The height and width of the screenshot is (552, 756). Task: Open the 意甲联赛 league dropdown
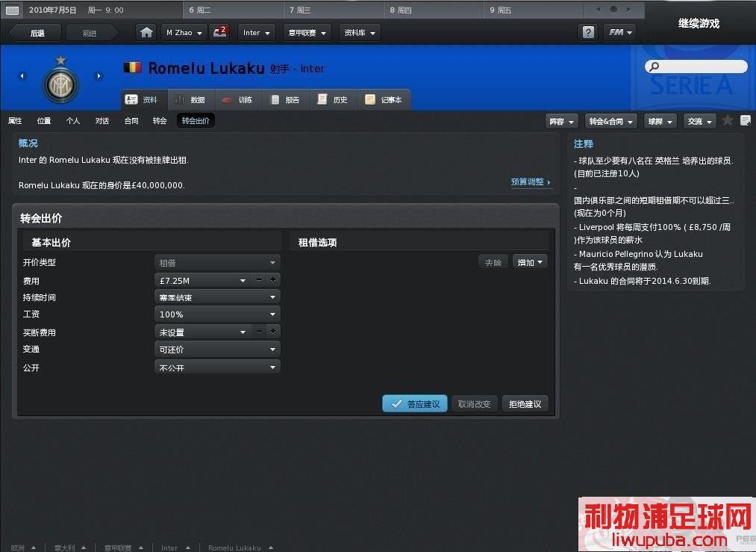pos(307,33)
